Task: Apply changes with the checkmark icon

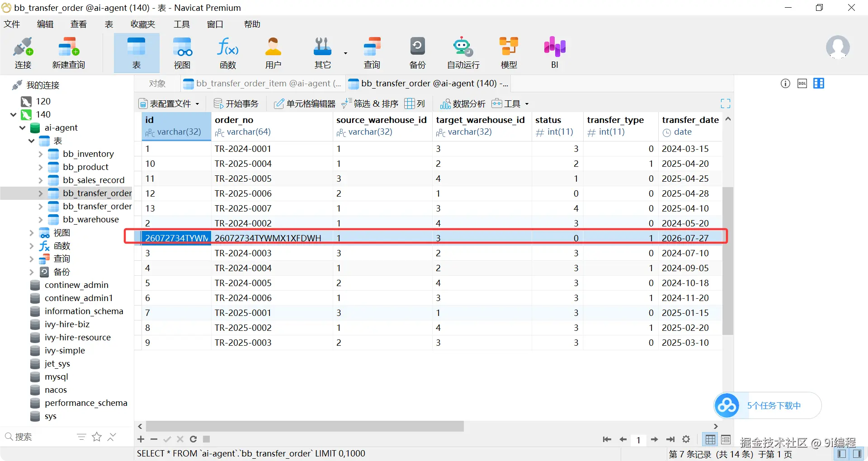Action: pos(167,439)
